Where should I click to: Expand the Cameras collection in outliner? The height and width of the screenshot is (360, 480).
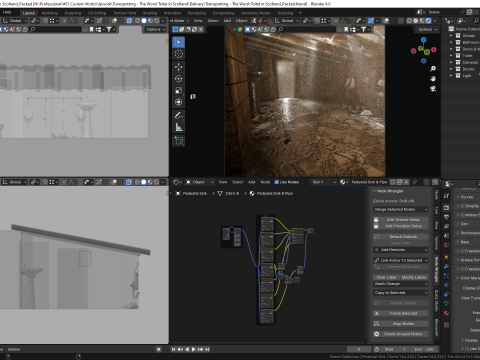451,62
